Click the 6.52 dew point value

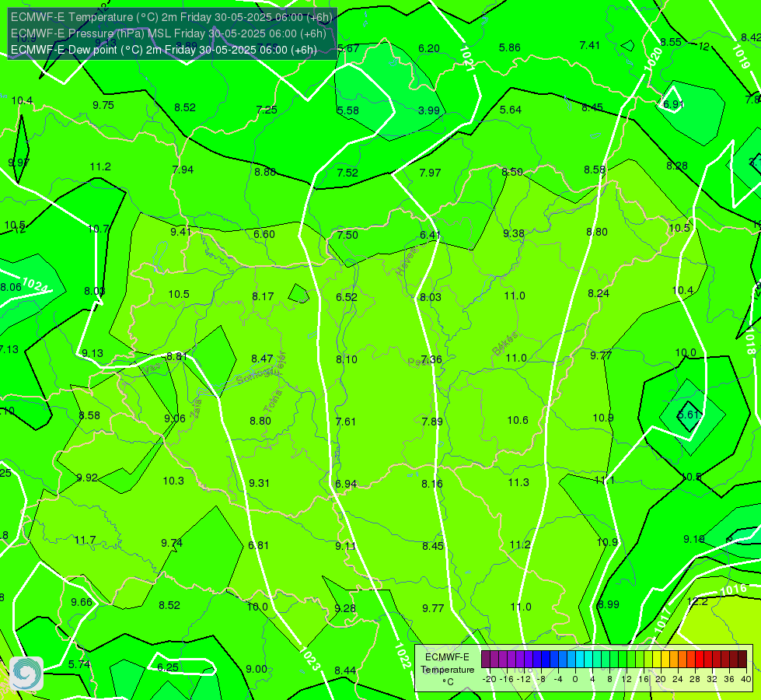347,297
